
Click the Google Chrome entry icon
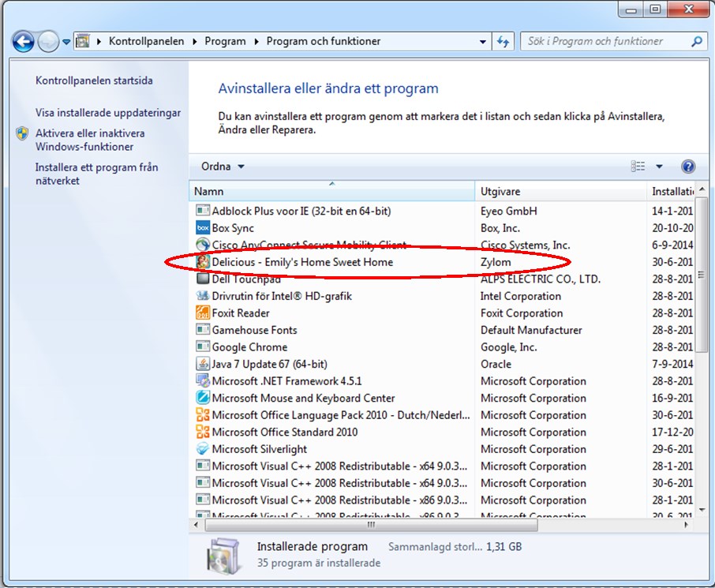tap(203, 347)
